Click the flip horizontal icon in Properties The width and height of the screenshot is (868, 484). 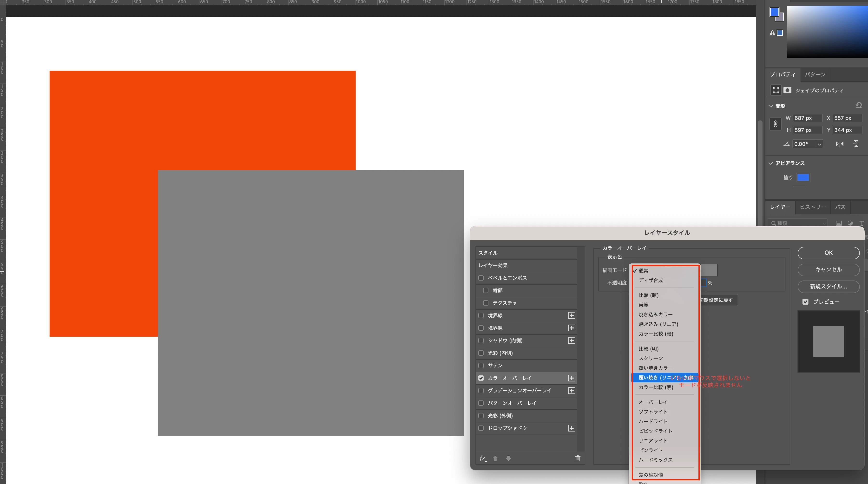(839, 144)
